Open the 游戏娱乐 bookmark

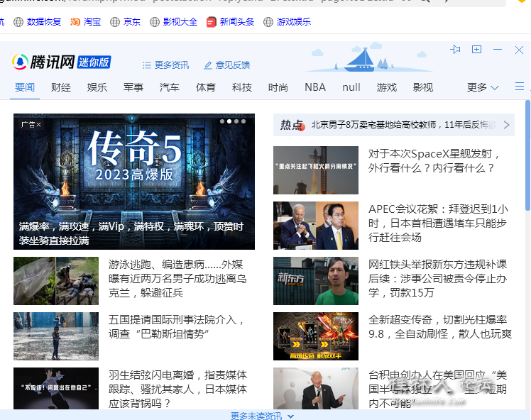[288, 22]
